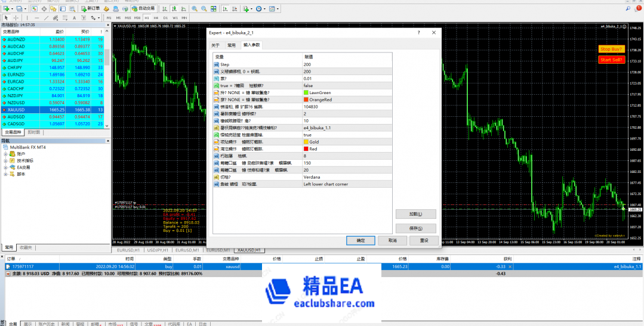
Task: Click the 新订单 new order toolbar button
Action: tap(91, 9)
